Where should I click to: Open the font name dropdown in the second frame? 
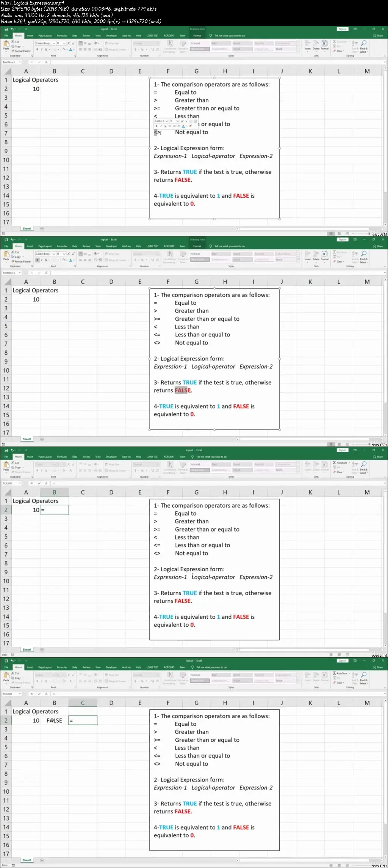[54, 254]
